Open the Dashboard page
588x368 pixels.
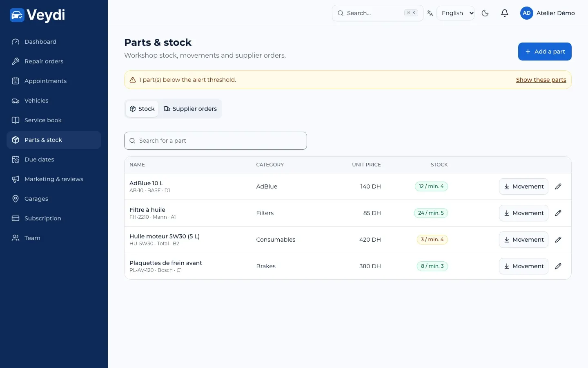click(x=54, y=42)
